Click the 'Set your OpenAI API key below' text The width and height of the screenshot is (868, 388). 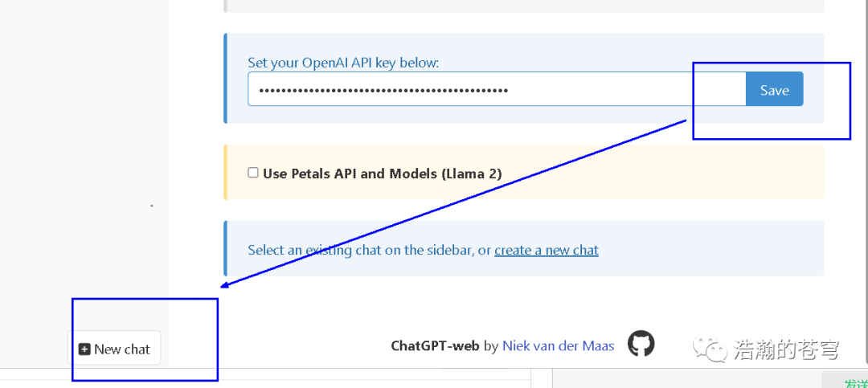click(343, 63)
